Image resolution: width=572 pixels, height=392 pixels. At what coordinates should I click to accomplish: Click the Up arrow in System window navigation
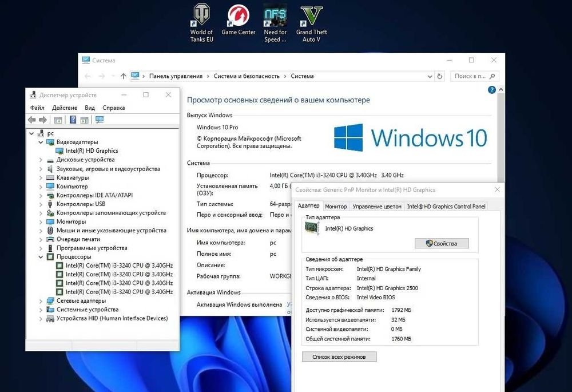tap(124, 76)
